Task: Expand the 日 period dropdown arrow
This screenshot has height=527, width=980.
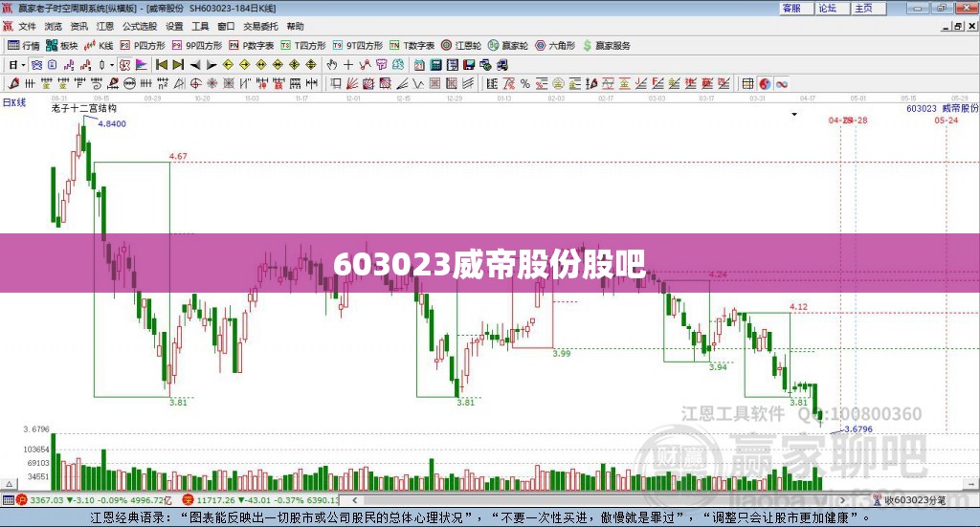Action: click(23, 65)
